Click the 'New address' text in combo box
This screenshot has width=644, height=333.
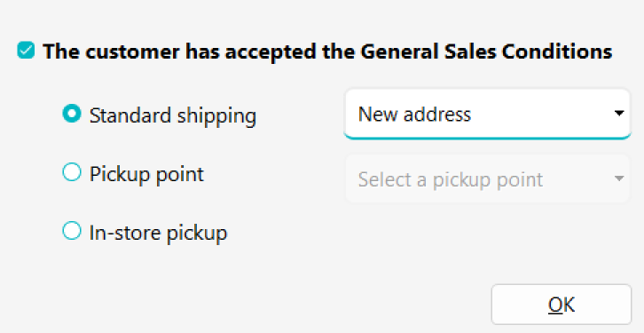coord(414,114)
